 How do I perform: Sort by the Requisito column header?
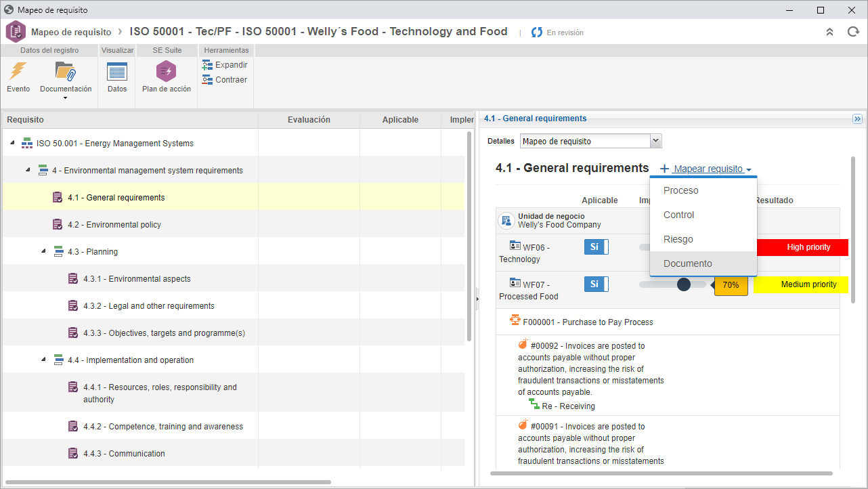[130, 120]
